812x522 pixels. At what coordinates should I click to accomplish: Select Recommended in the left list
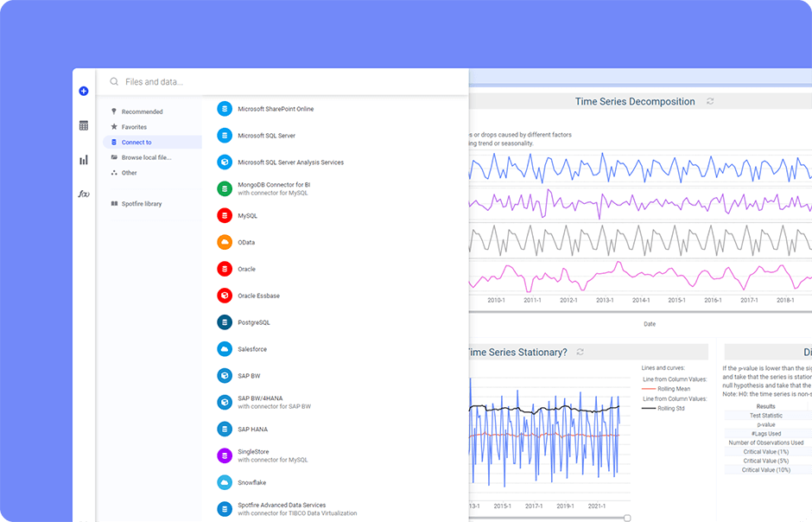(x=142, y=111)
